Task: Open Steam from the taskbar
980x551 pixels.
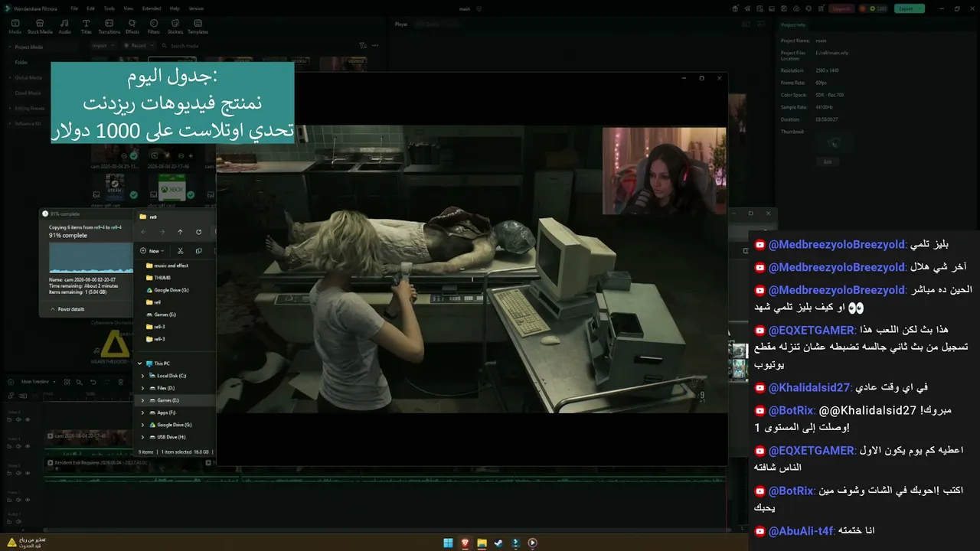Action: pyautogui.click(x=499, y=543)
